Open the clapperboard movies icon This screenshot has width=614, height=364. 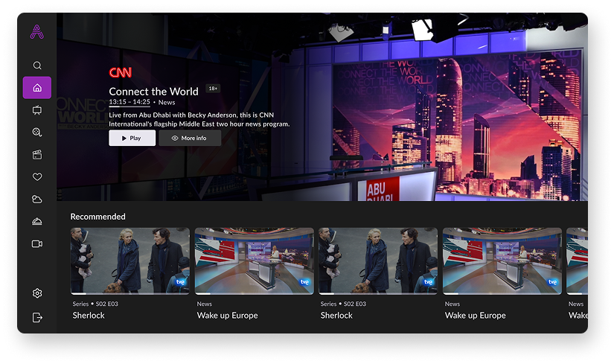[37, 155]
